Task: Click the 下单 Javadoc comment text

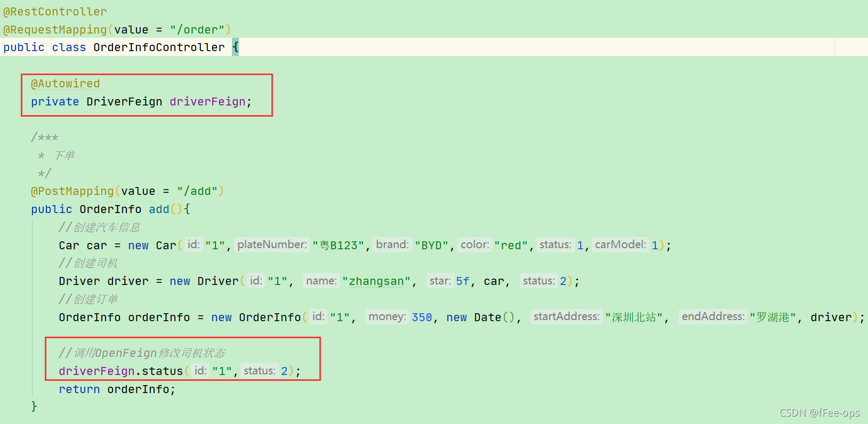Action: tap(64, 156)
